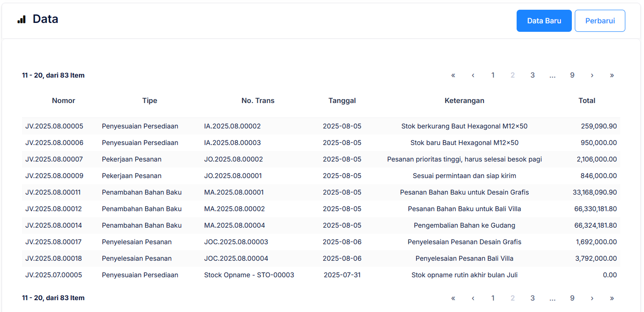
Task: Click the Nomor column header
Action: [63, 101]
